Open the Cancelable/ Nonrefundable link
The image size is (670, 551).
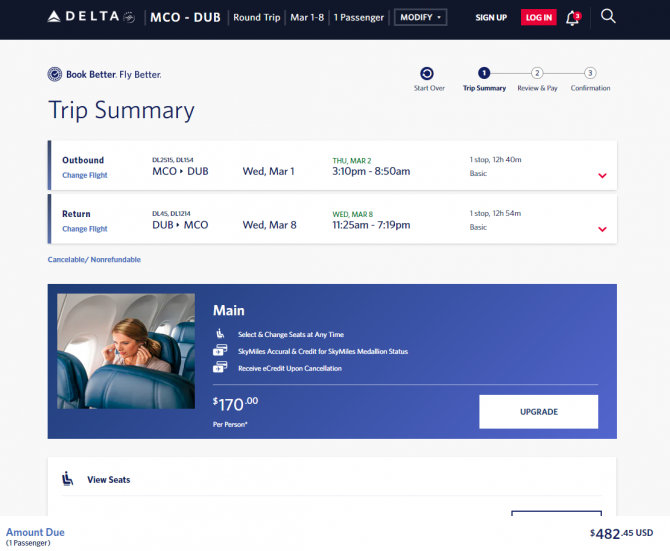click(94, 260)
